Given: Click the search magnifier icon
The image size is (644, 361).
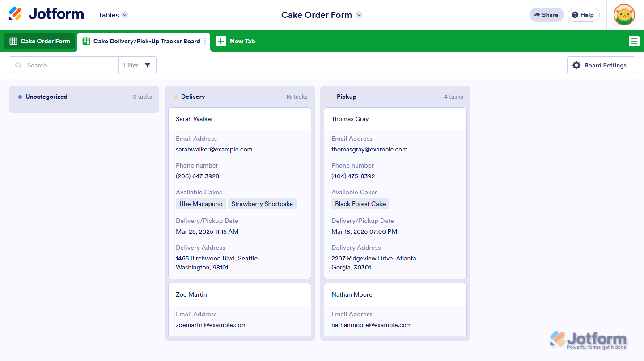Looking at the screenshot, I should (x=18, y=65).
